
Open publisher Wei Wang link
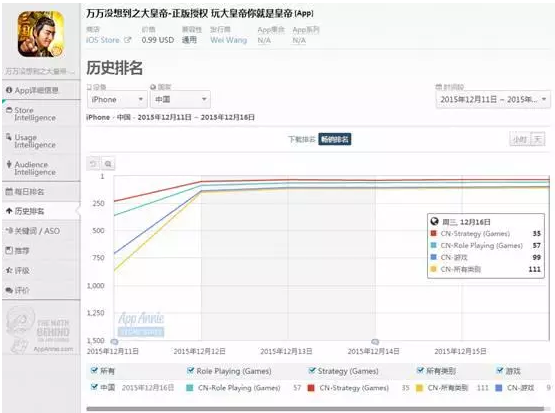[x=228, y=40]
